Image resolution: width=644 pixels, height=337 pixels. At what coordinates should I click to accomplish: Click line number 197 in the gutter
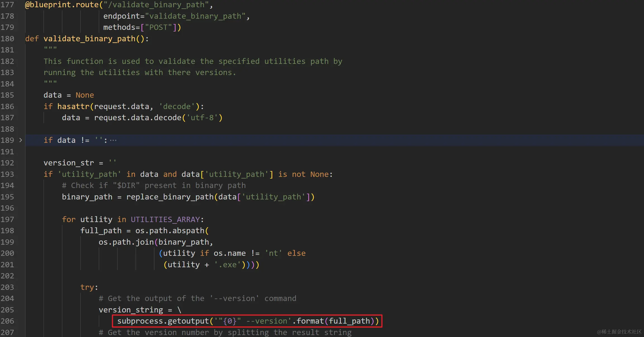pos(7,219)
